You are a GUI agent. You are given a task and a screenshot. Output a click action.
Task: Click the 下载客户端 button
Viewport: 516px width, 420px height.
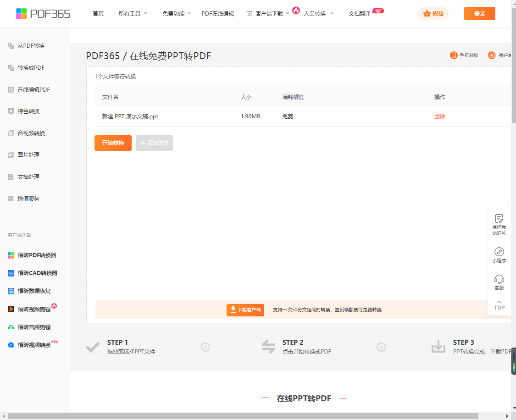click(x=245, y=310)
